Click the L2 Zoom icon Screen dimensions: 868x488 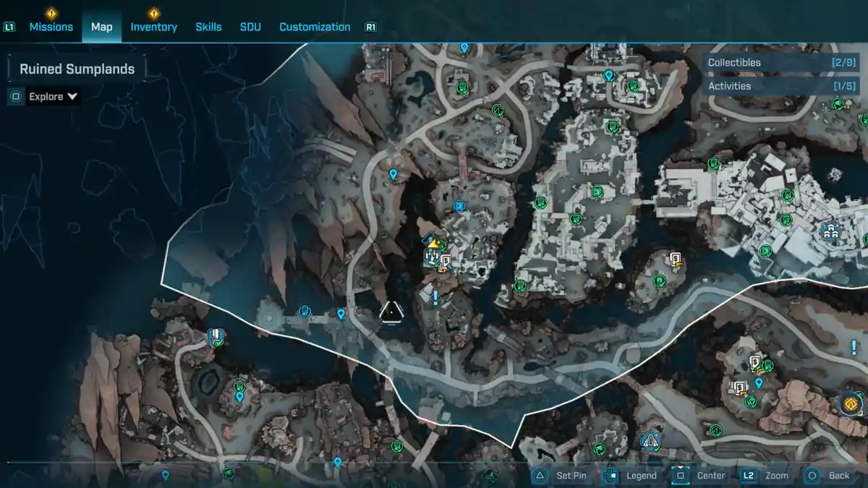coord(749,476)
